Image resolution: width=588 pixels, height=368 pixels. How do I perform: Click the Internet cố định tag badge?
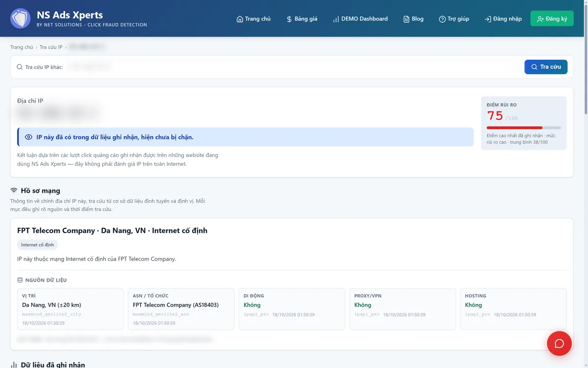(x=37, y=244)
